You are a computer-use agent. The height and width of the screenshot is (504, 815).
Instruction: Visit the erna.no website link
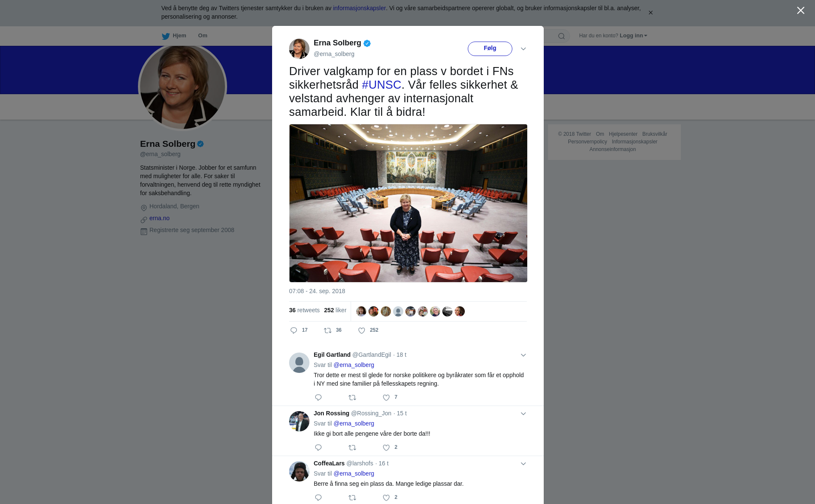click(x=159, y=218)
